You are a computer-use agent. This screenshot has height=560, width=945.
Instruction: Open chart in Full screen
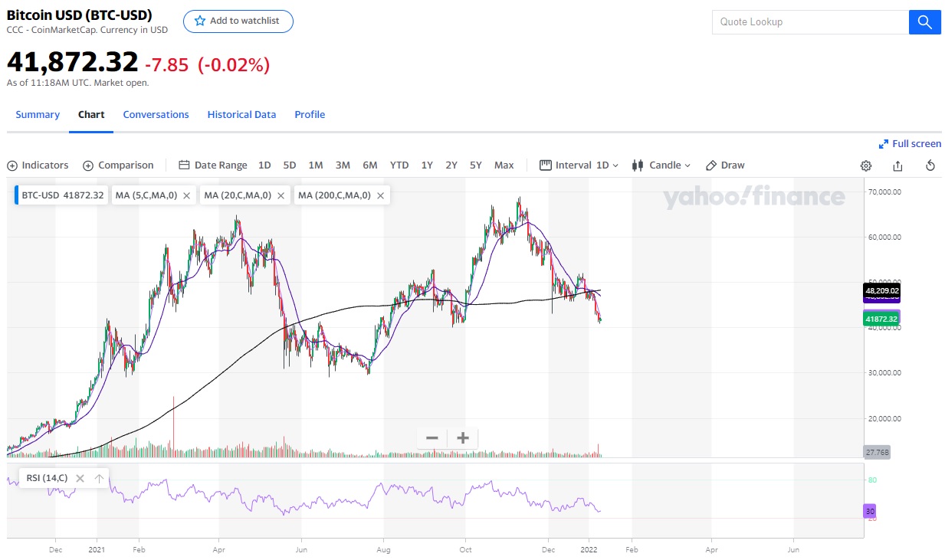point(910,144)
